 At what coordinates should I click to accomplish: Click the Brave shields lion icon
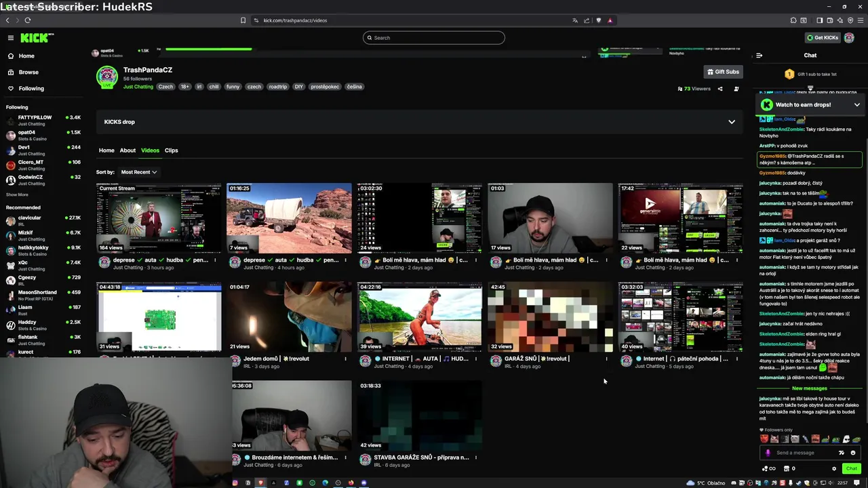[x=598, y=20]
